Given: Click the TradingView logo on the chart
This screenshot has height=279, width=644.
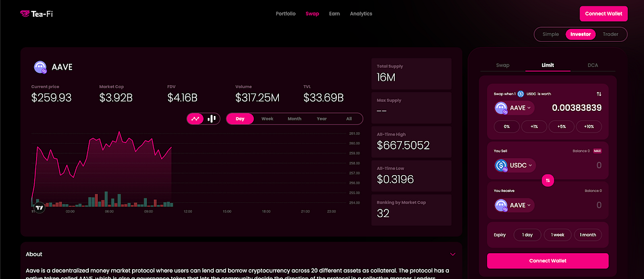Looking at the screenshot, I should 39,208.
